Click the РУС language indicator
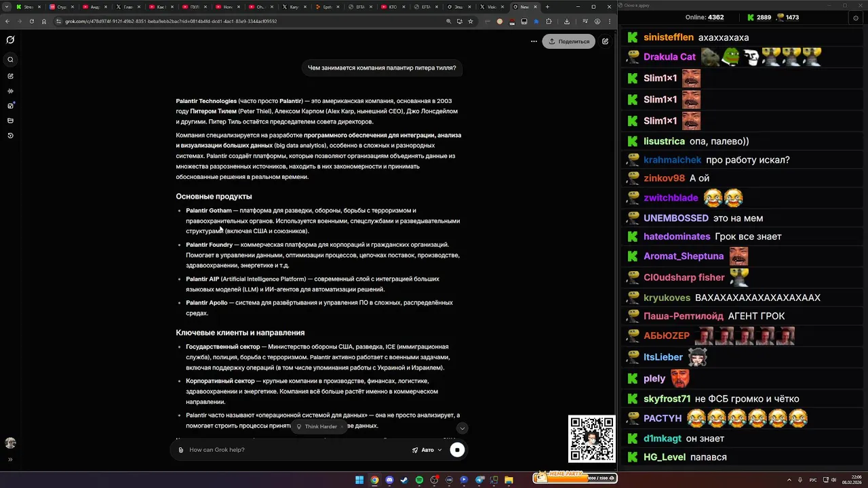 (813, 480)
